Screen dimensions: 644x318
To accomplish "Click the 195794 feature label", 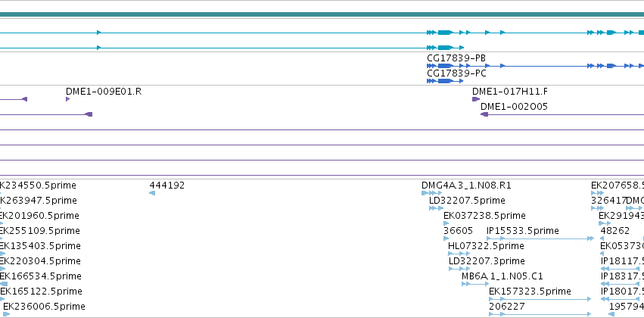I will (627, 306).
